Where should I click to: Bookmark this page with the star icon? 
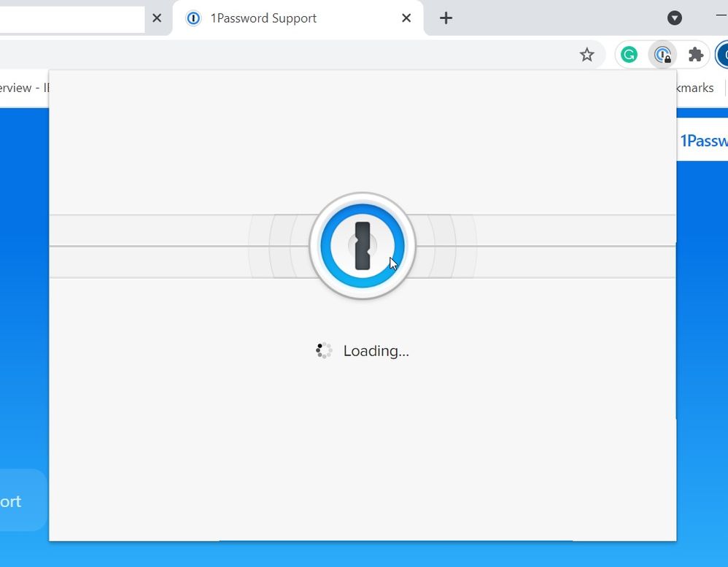[x=586, y=55]
